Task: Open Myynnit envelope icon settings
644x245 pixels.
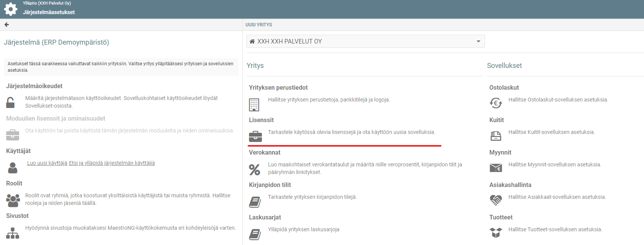Action: 496,168
